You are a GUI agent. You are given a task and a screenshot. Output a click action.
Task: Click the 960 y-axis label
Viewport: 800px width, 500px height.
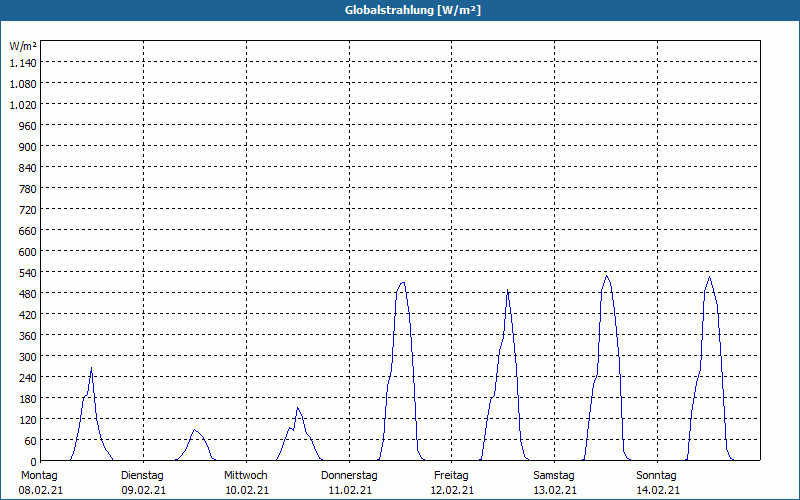(28, 126)
